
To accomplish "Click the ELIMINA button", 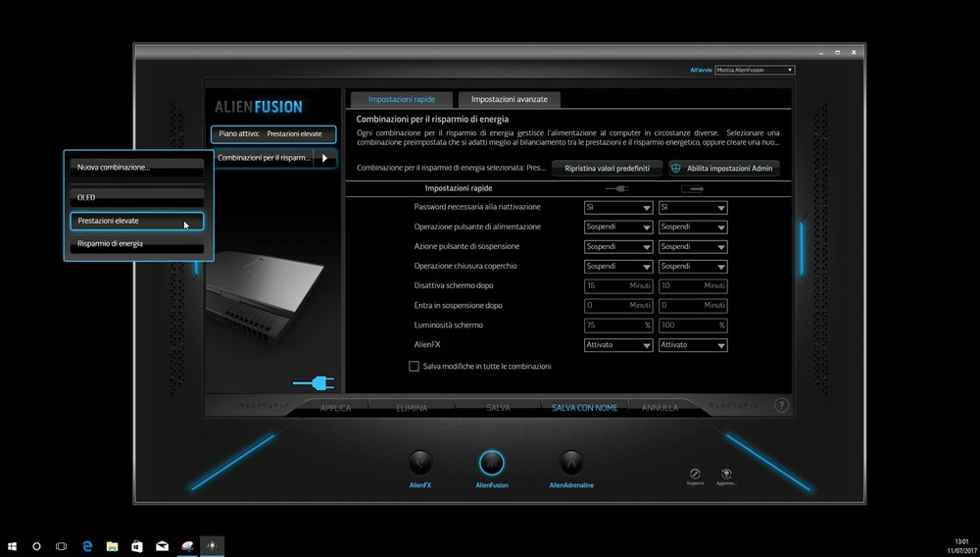I will [x=412, y=408].
